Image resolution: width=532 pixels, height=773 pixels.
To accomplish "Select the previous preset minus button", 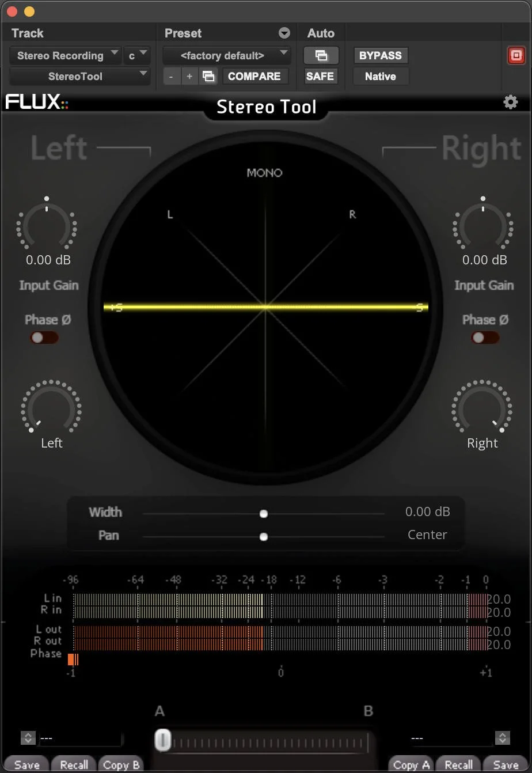I will point(171,76).
